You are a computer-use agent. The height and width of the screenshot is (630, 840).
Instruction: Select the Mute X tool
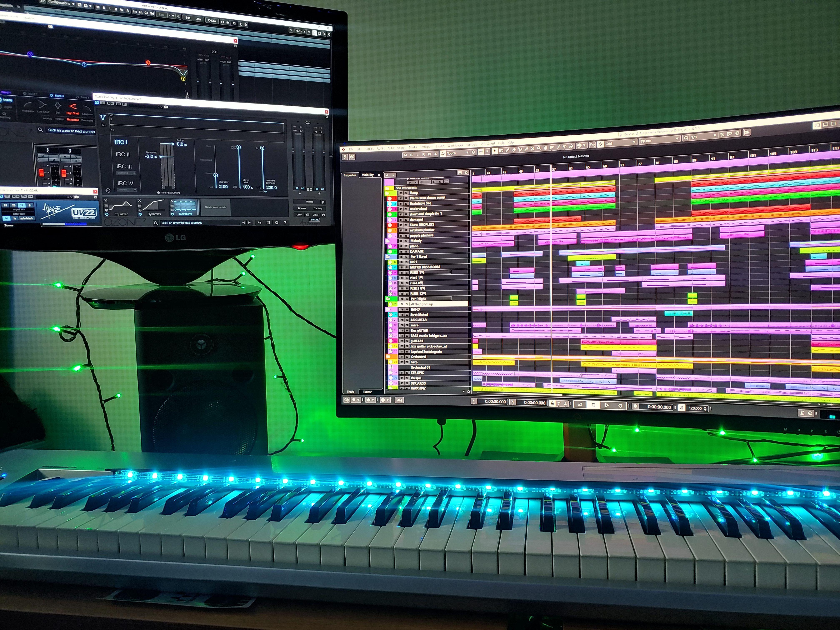(x=533, y=149)
